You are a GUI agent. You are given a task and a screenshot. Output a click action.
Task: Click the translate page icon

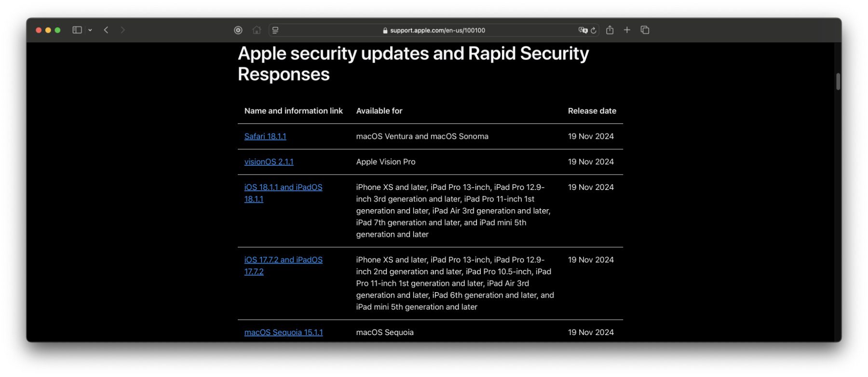click(583, 30)
